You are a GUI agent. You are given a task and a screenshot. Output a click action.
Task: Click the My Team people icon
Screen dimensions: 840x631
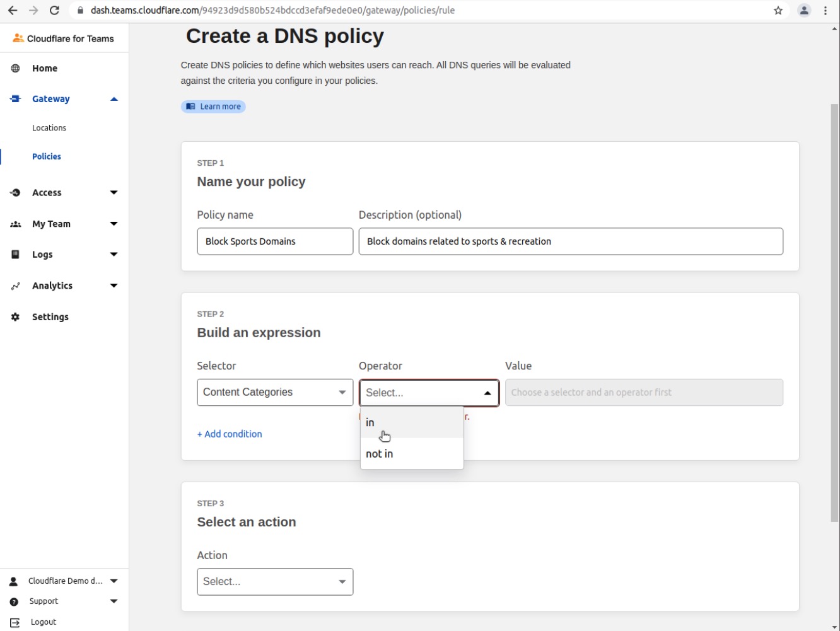click(x=16, y=224)
